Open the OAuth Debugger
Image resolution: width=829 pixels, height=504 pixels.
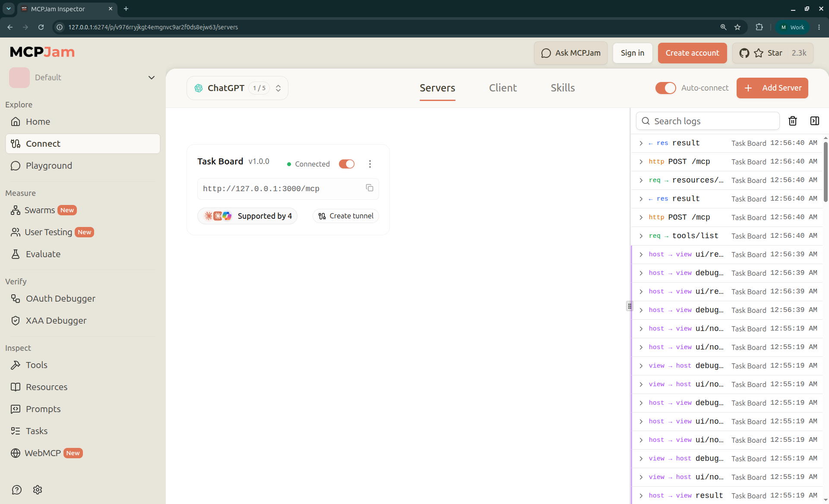point(82,299)
